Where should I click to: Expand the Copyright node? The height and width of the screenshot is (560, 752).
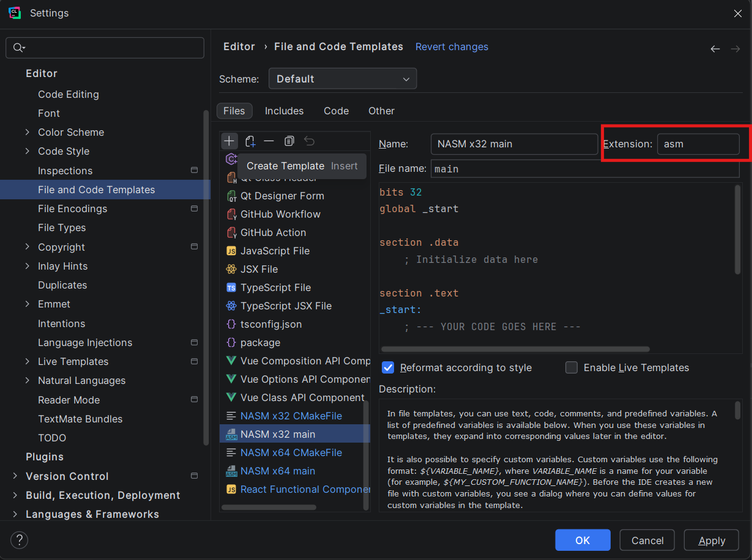[28, 247]
